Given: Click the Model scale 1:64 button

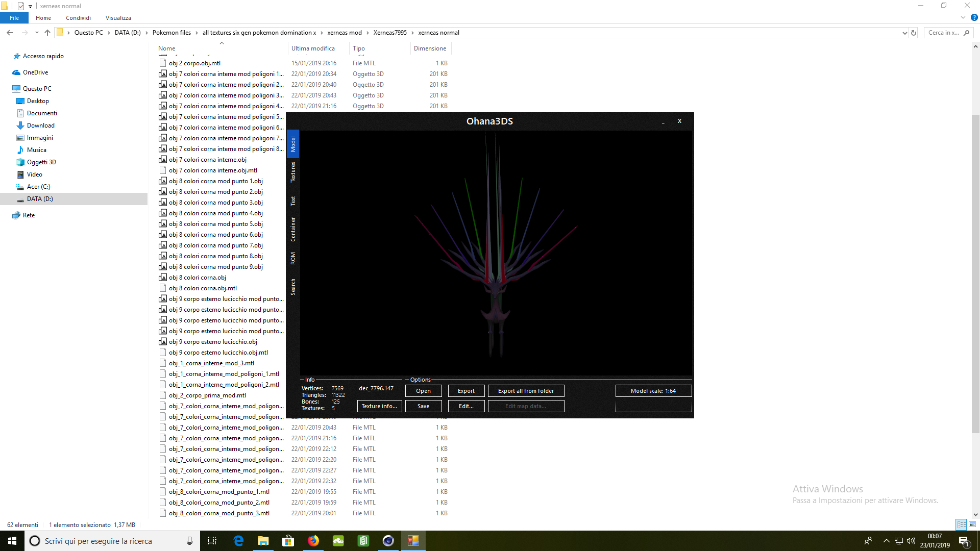Looking at the screenshot, I should click(653, 391).
